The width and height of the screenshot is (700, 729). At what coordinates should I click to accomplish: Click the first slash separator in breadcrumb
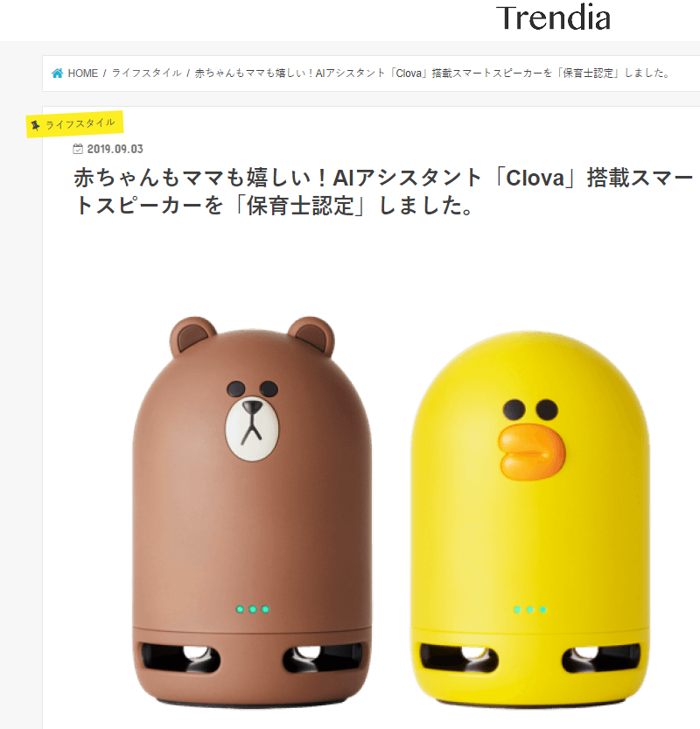[x=105, y=74]
